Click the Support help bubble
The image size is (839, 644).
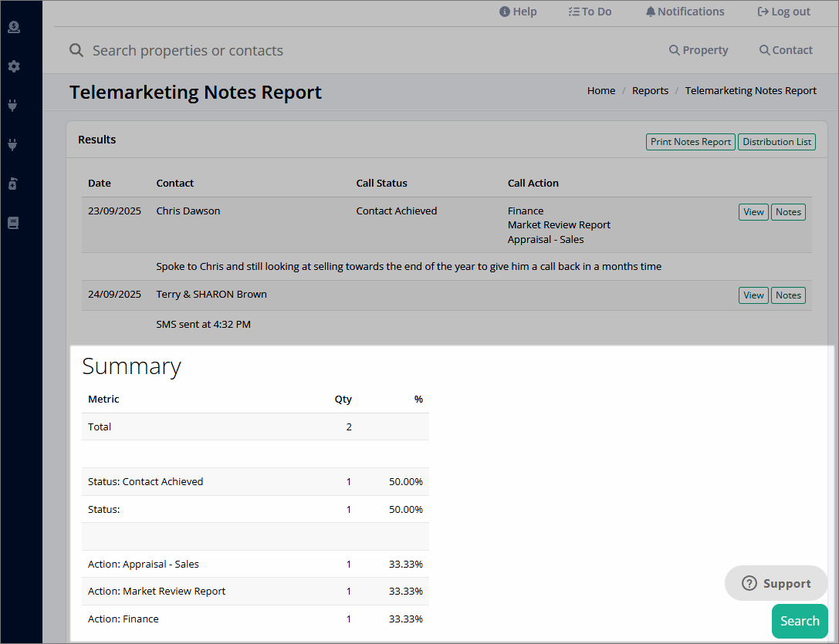pos(776,583)
